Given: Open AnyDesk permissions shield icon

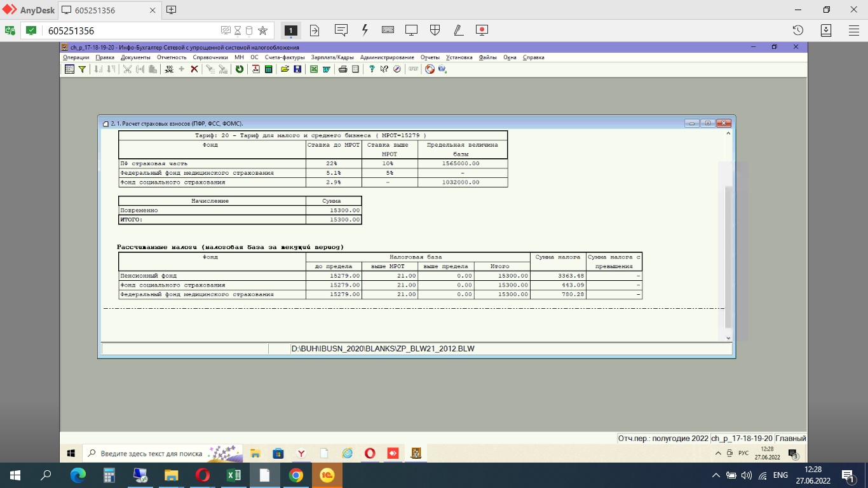Looking at the screenshot, I should pos(435,30).
